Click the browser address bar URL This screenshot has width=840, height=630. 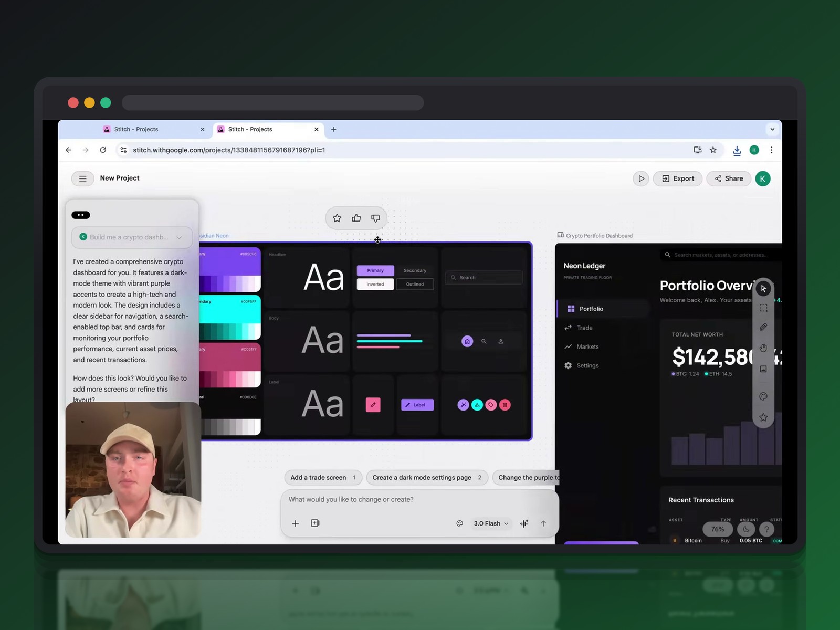[229, 150]
